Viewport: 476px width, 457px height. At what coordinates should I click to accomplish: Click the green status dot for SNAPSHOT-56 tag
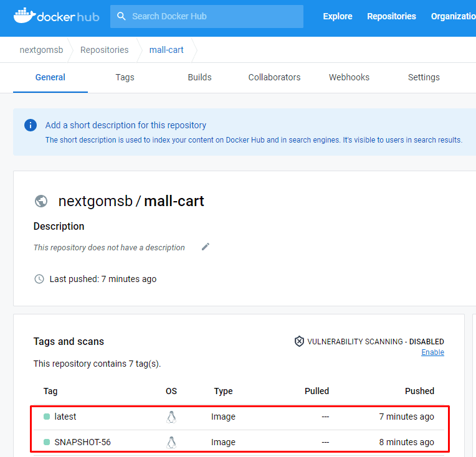point(47,442)
